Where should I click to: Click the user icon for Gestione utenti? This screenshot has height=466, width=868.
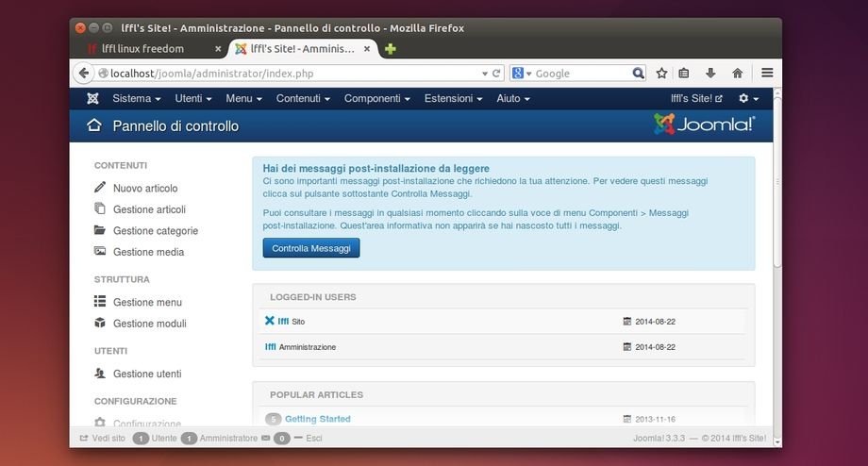point(100,373)
